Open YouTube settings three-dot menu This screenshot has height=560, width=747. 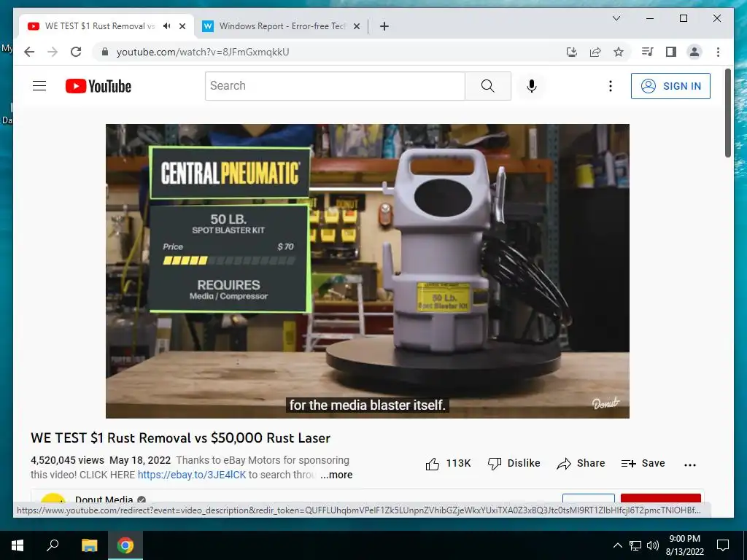(611, 86)
